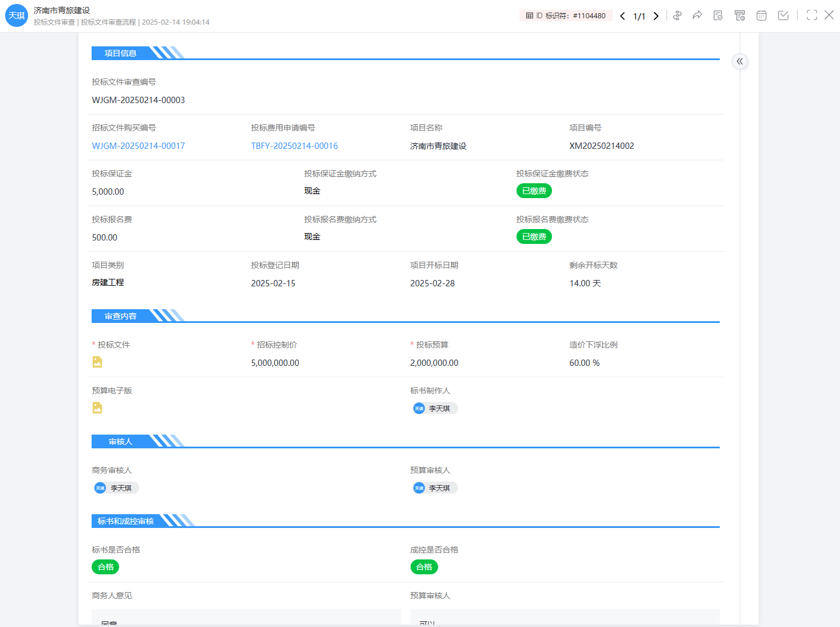Enter fullscreen view mode
The image size is (840, 627).
point(812,15)
